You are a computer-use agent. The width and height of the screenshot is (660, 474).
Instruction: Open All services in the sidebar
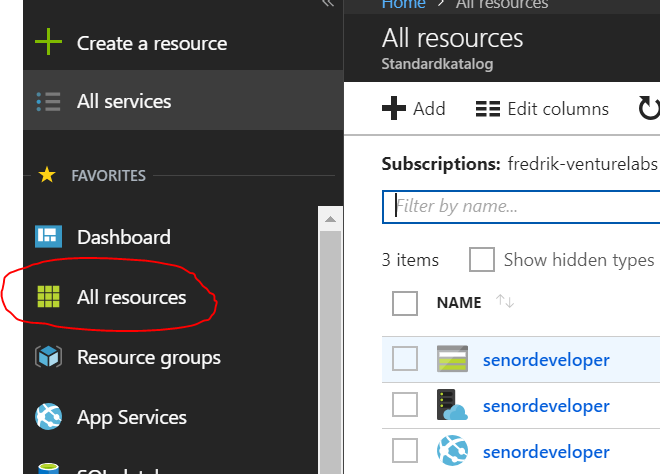click(183, 100)
